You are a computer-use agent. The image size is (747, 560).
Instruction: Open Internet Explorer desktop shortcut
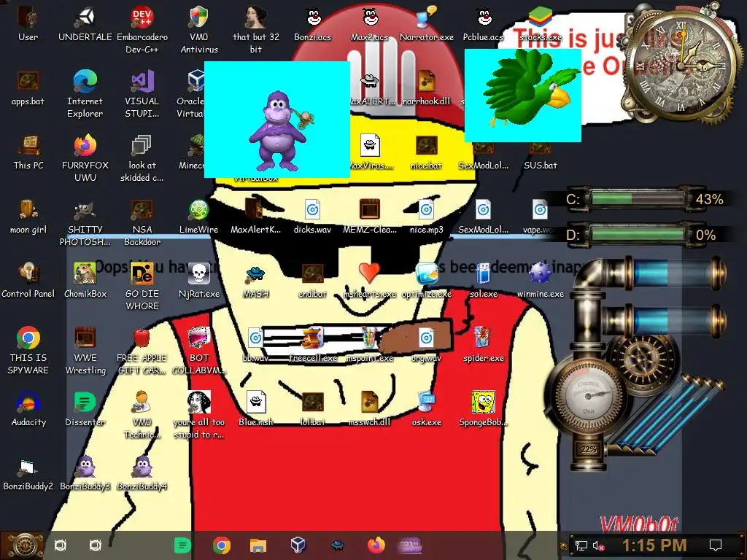(85, 93)
